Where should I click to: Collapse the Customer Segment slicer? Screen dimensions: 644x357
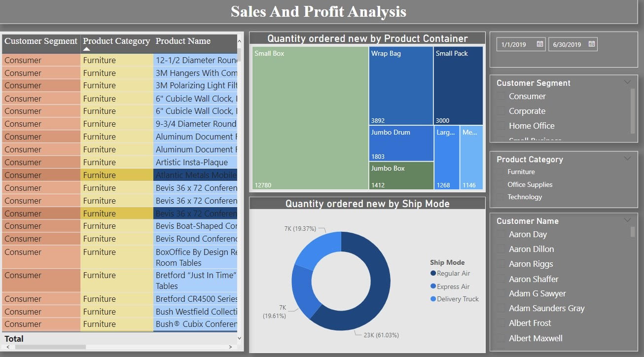627,82
